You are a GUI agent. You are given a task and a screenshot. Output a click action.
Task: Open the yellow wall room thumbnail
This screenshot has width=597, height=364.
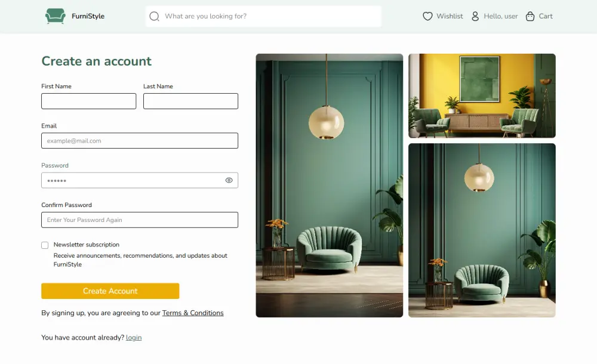482,95
